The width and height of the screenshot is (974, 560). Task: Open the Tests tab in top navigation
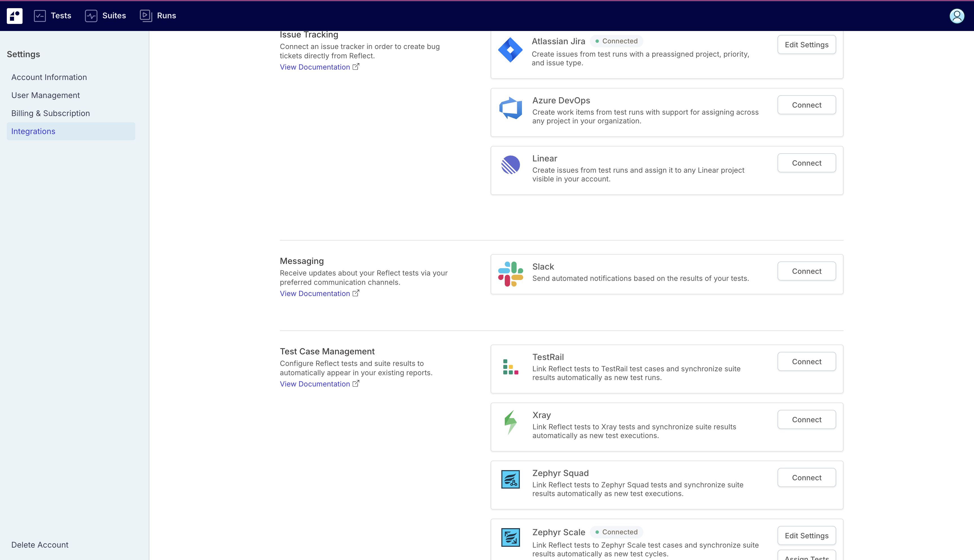[53, 16]
